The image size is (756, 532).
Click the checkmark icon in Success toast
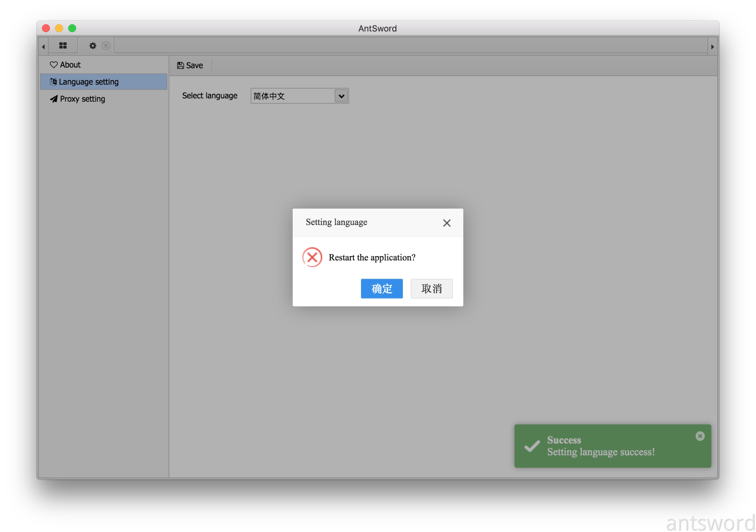coord(532,446)
